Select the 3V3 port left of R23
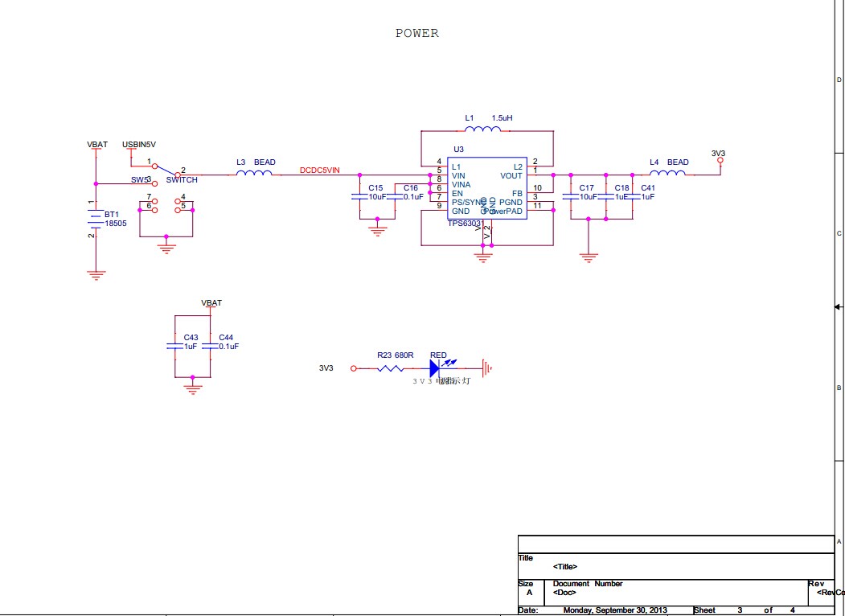This screenshot has width=845, height=616. (x=352, y=368)
